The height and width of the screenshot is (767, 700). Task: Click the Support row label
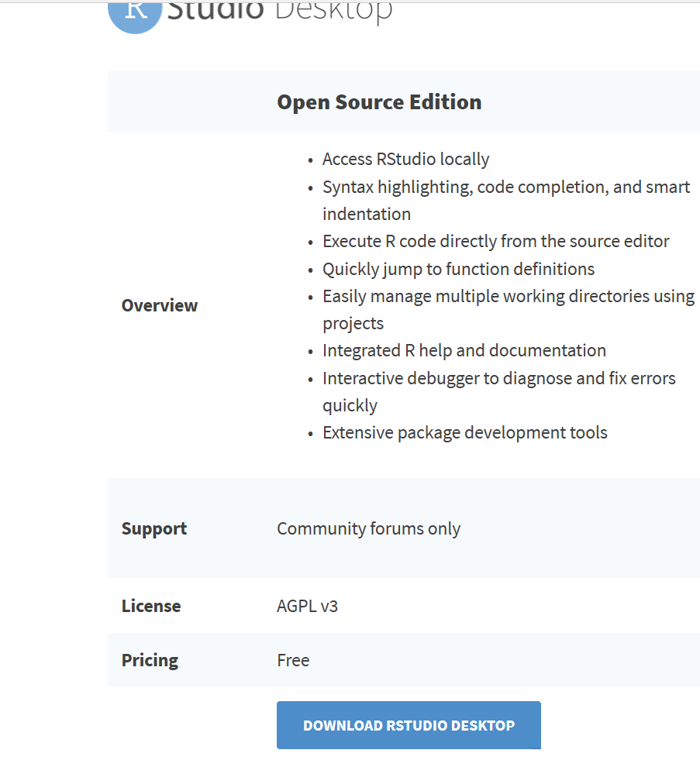154,528
